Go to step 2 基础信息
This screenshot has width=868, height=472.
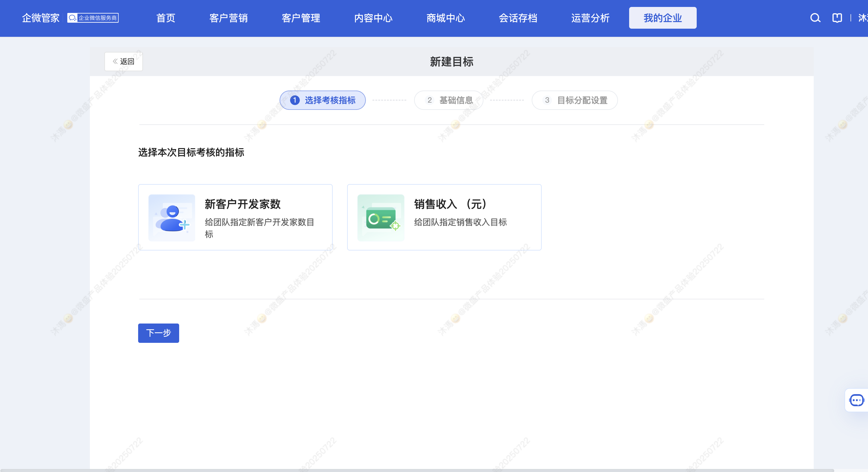click(449, 100)
